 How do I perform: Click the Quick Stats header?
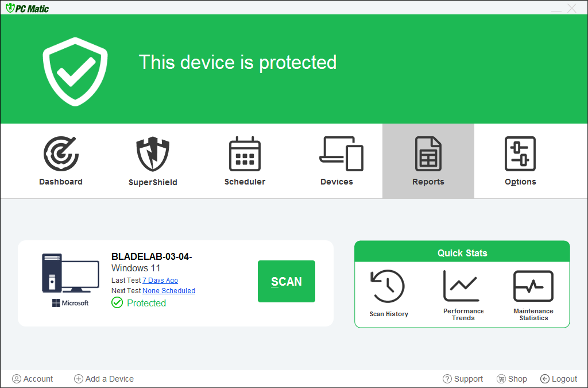pos(462,253)
